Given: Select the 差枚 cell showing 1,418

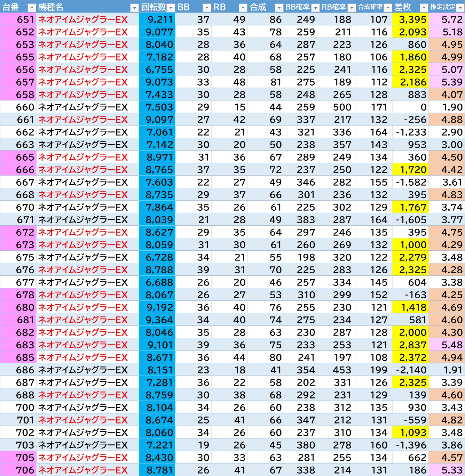Looking at the screenshot, I should (x=410, y=307).
